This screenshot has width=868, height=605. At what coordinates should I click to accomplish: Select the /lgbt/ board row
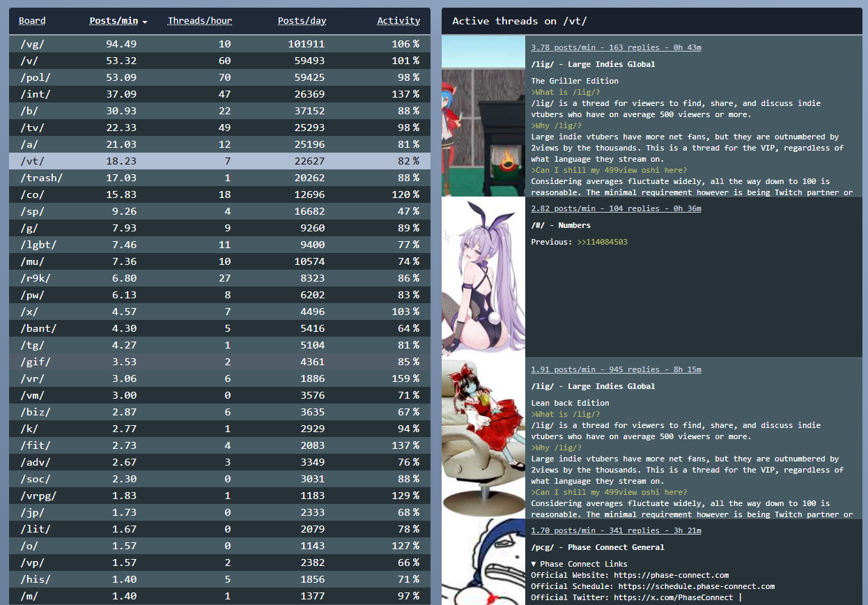(219, 245)
